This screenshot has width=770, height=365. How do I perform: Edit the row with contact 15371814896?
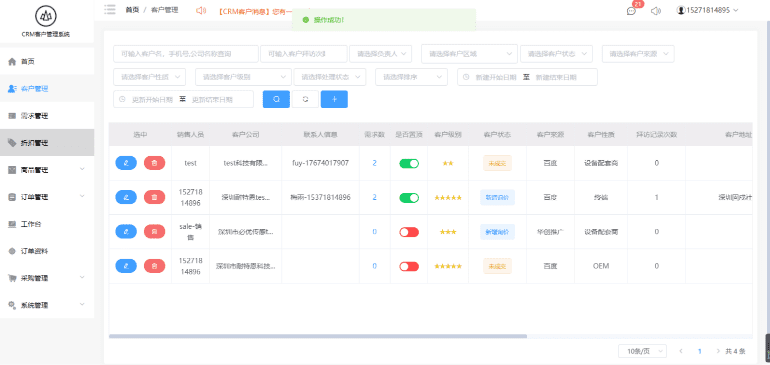(x=126, y=197)
